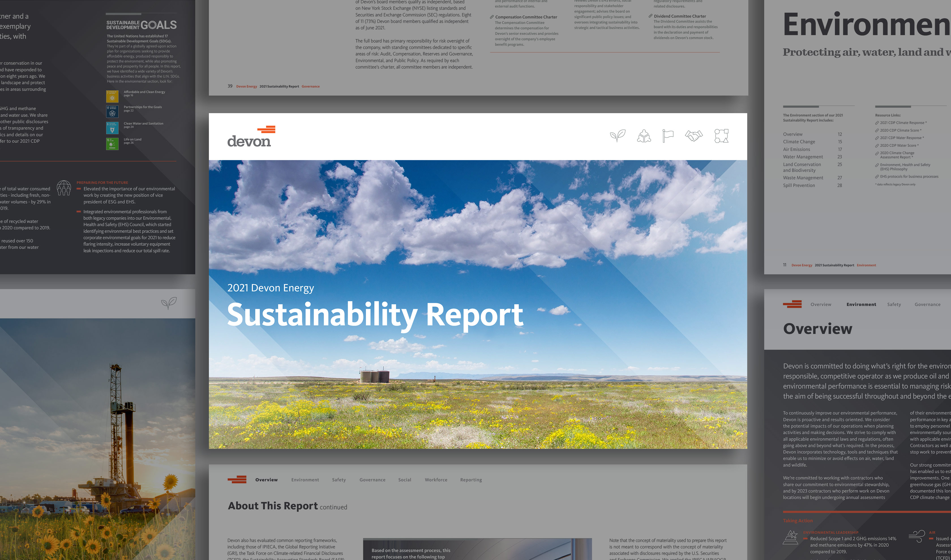Click the Devon logo on the cover page
Screen dimensions: 951x560
(x=251, y=136)
